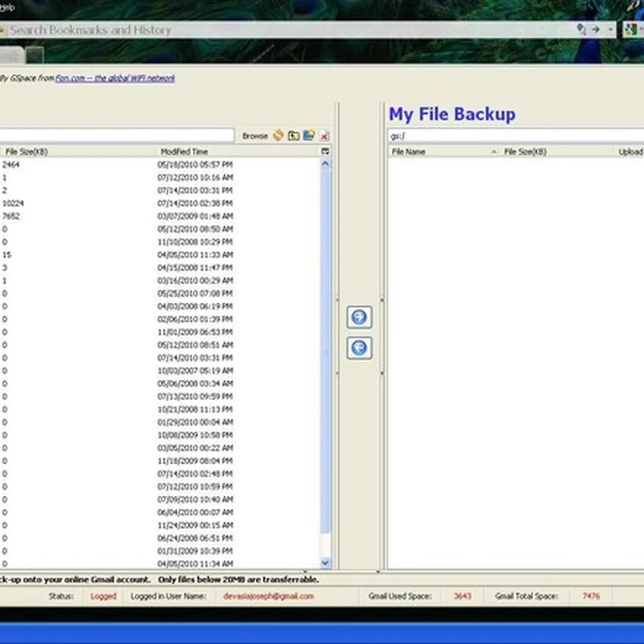Click the green Go arrow in the address bar
The height and width of the screenshot is (644, 644).
coord(596,30)
